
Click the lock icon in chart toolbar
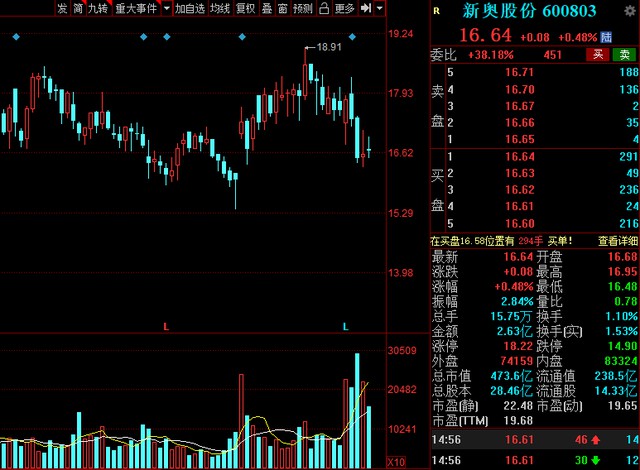pos(325,8)
